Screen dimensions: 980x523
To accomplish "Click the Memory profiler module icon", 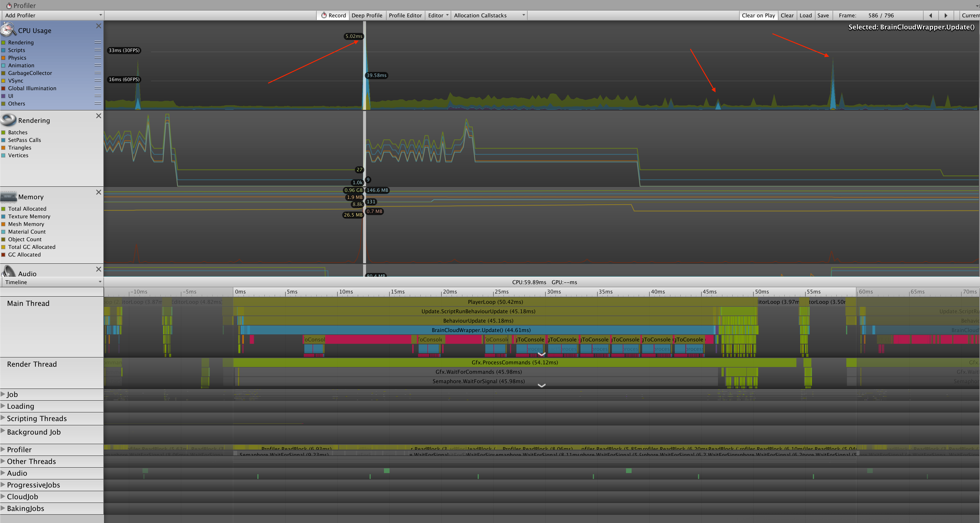I will 8,196.
